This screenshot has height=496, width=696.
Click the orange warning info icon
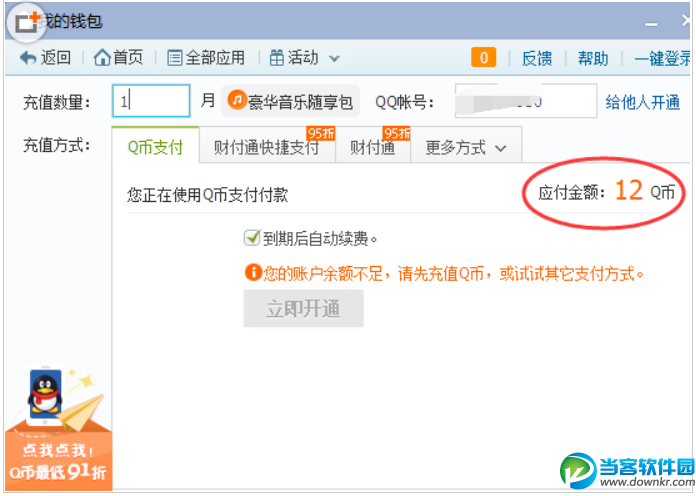point(253,272)
